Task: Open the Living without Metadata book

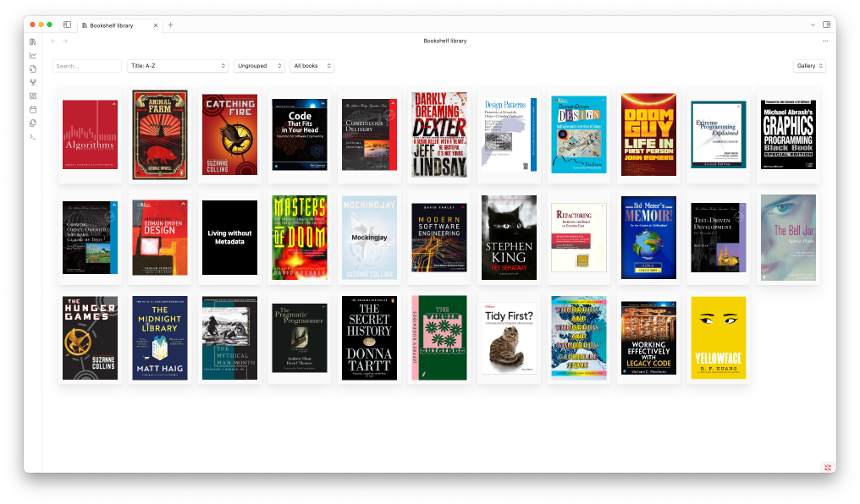Action: click(229, 238)
